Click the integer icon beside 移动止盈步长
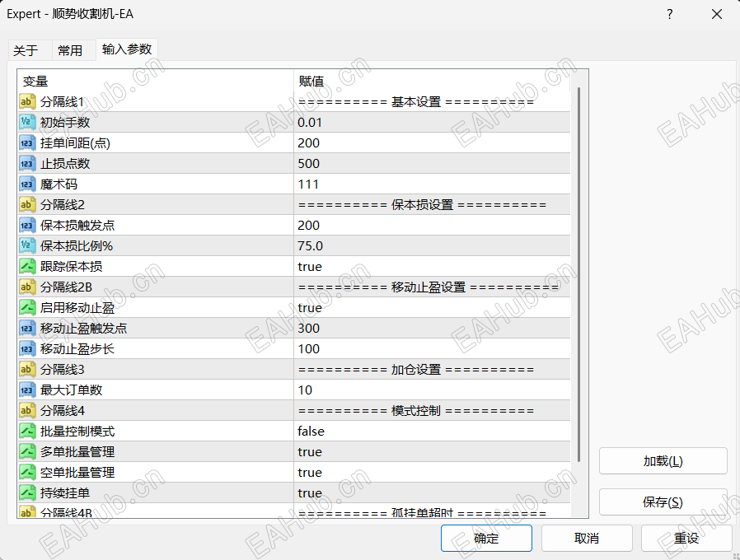Viewport: 740px width, 560px height. (x=27, y=348)
